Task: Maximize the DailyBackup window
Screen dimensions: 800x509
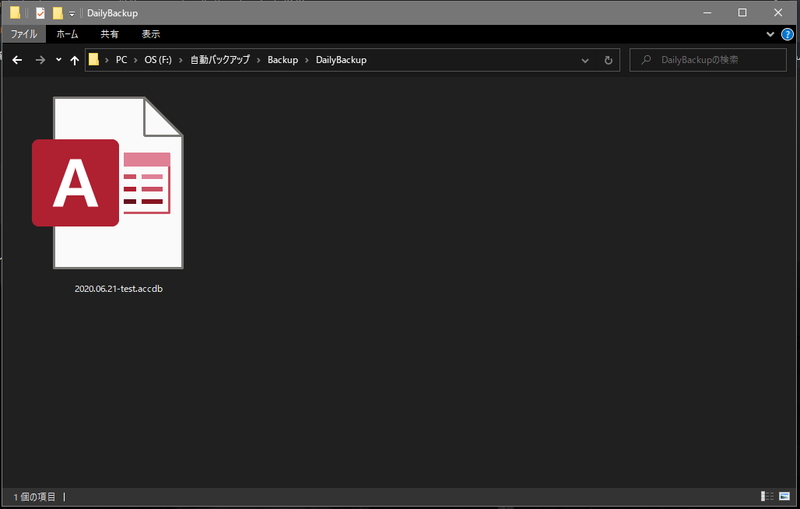Action: 742,13
